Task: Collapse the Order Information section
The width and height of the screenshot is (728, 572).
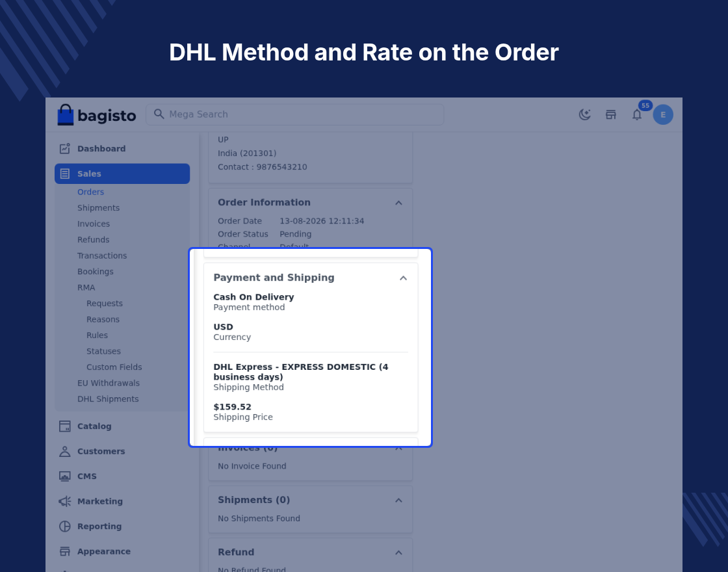Action: pyautogui.click(x=398, y=203)
